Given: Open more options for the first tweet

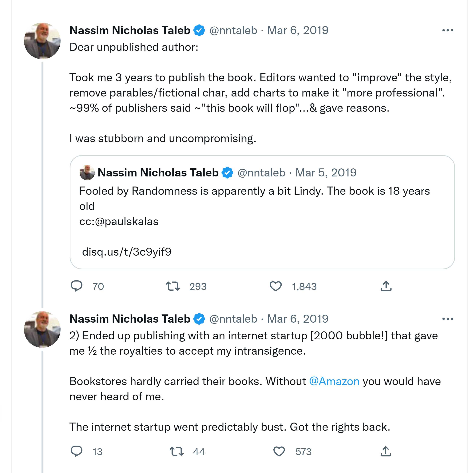Looking at the screenshot, I should [447, 30].
